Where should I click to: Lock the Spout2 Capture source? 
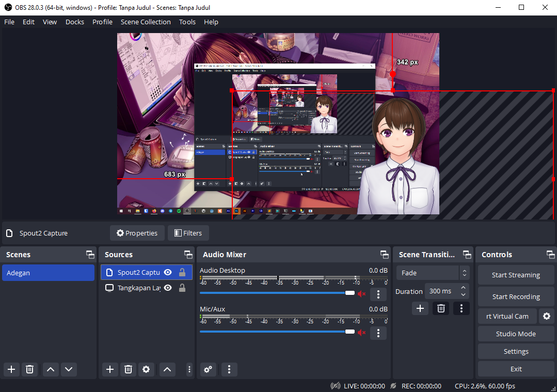point(182,272)
